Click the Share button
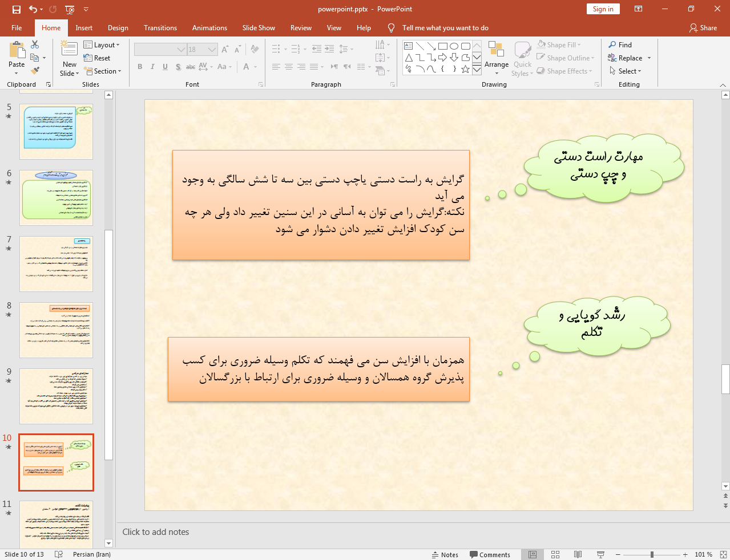 coord(703,28)
